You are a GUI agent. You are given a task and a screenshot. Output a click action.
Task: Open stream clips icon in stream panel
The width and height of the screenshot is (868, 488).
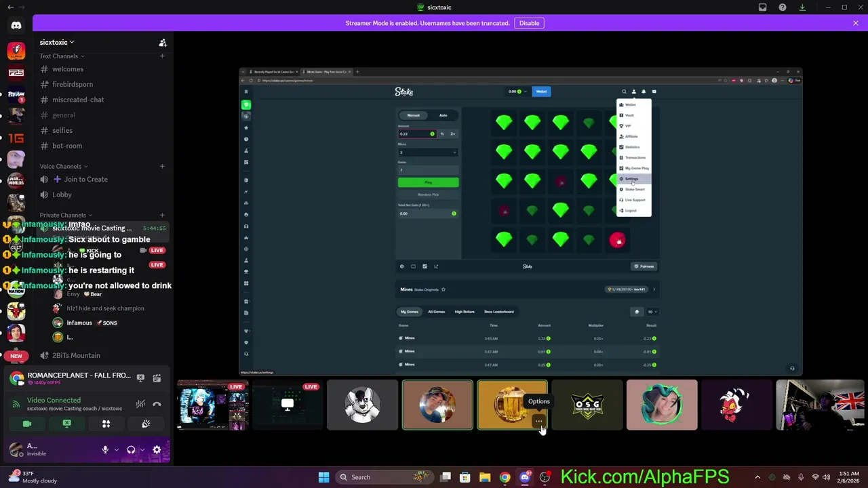(157, 378)
